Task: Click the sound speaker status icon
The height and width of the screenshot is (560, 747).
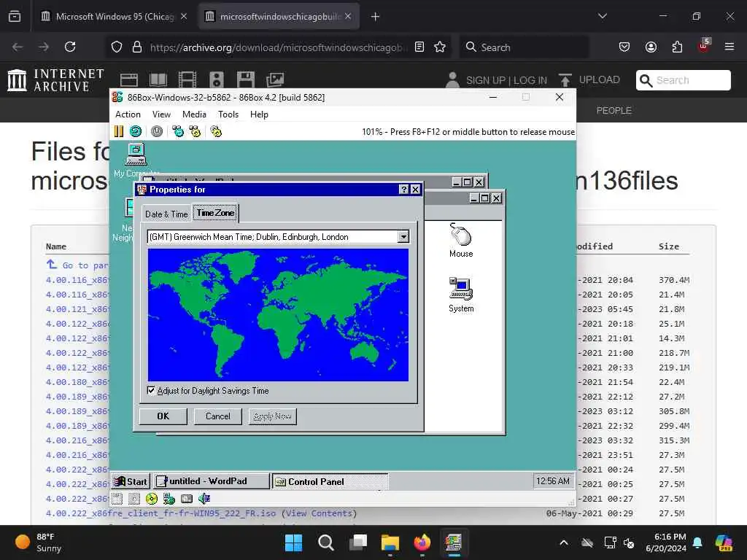Action: coord(204,499)
